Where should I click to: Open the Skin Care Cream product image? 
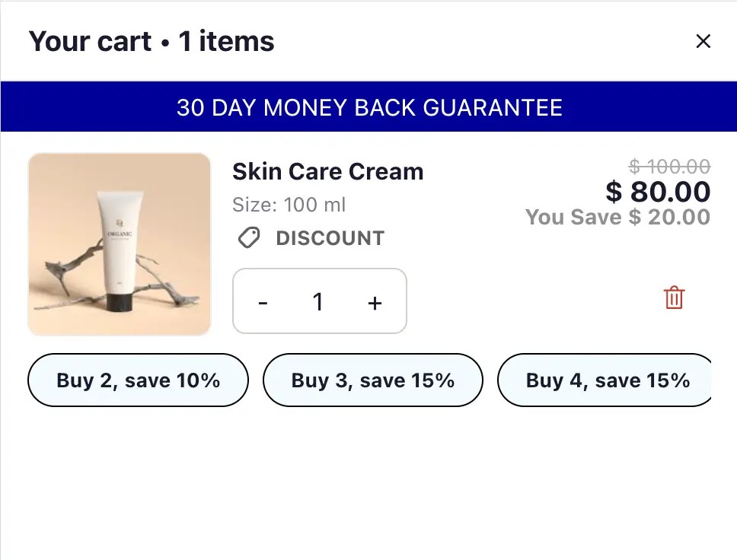[119, 243]
